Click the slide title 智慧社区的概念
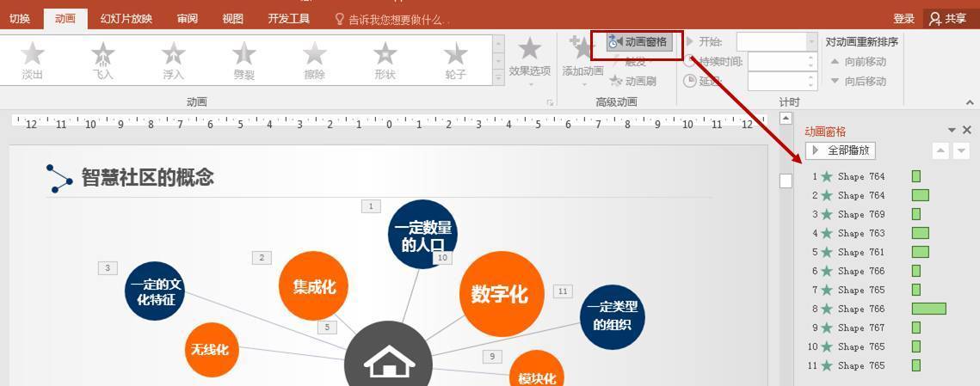 point(148,177)
